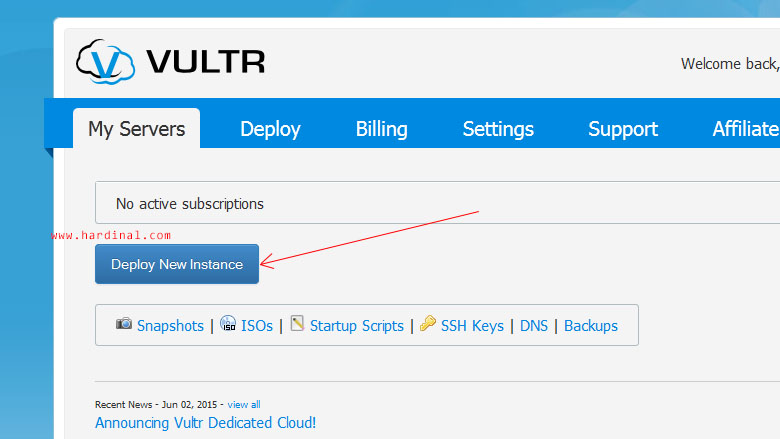Click the 'Recent News - Jun 02, 2015' text
Screen dimensions: 780x439
click(156, 404)
